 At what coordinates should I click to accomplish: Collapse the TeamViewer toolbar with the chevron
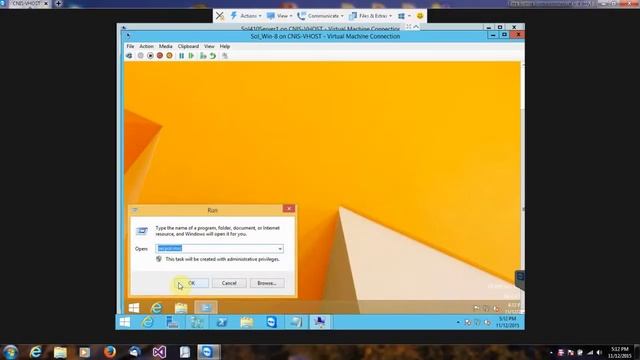click(x=416, y=27)
